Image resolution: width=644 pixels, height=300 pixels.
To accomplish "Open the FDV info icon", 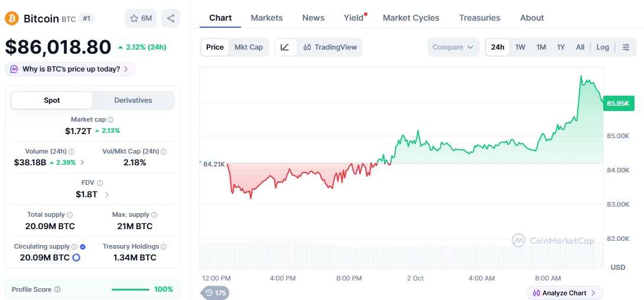I will pos(99,183).
